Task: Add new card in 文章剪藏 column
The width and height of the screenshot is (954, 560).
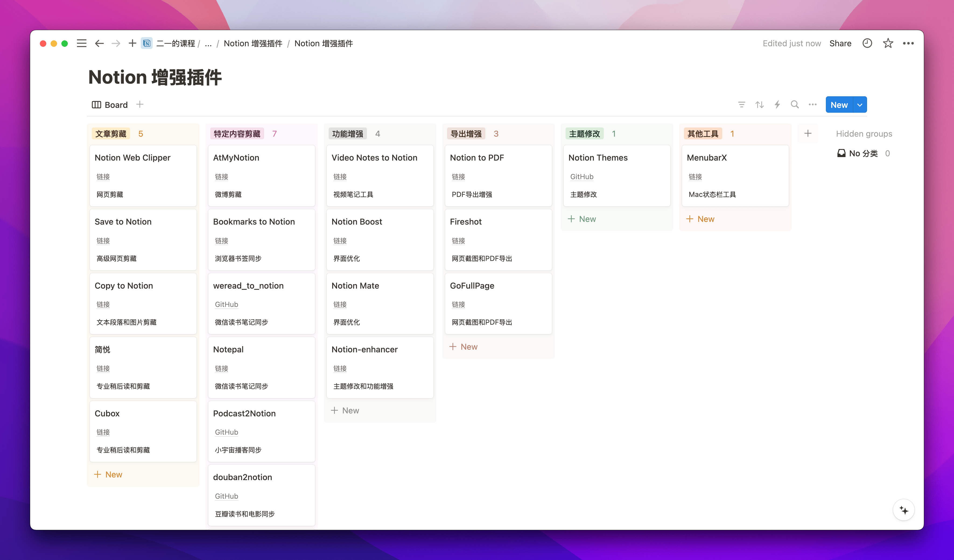Action: [108, 474]
